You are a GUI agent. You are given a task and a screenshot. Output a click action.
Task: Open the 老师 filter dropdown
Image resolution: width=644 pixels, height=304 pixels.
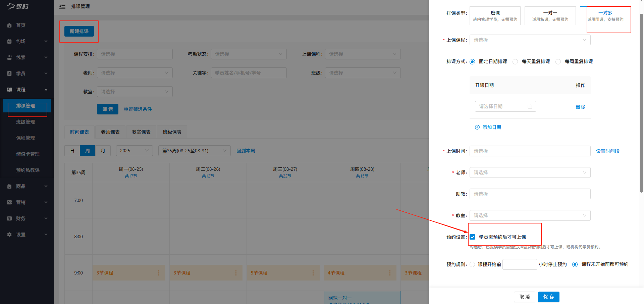(x=135, y=73)
